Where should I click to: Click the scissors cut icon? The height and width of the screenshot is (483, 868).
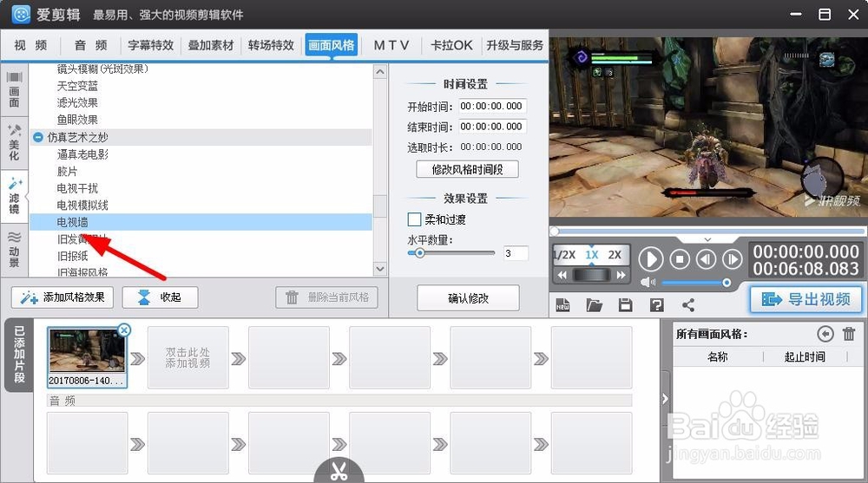[x=339, y=471]
